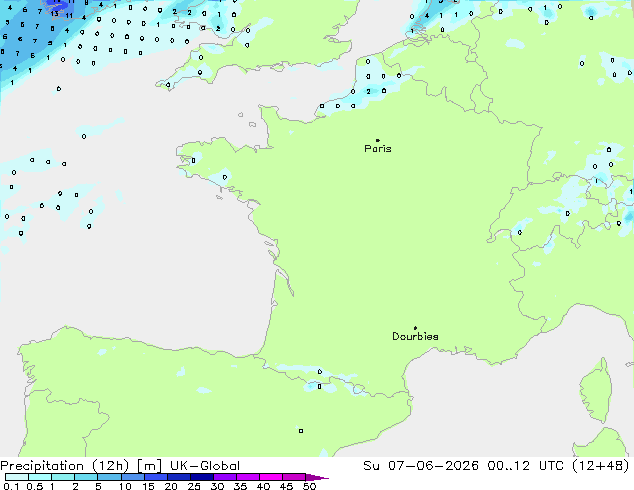Pick the legend swatch between 10 and 15
This screenshot has height=490, width=634.
tap(132, 477)
